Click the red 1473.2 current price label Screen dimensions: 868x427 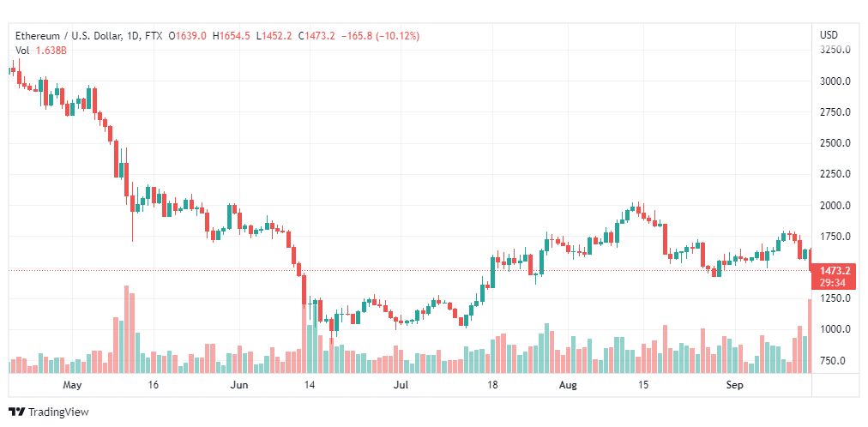click(x=835, y=270)
